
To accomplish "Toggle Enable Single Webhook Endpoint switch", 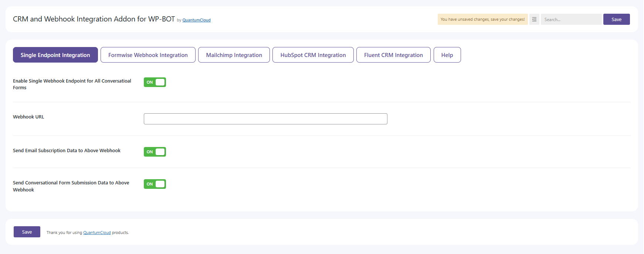I will (155, 82).
